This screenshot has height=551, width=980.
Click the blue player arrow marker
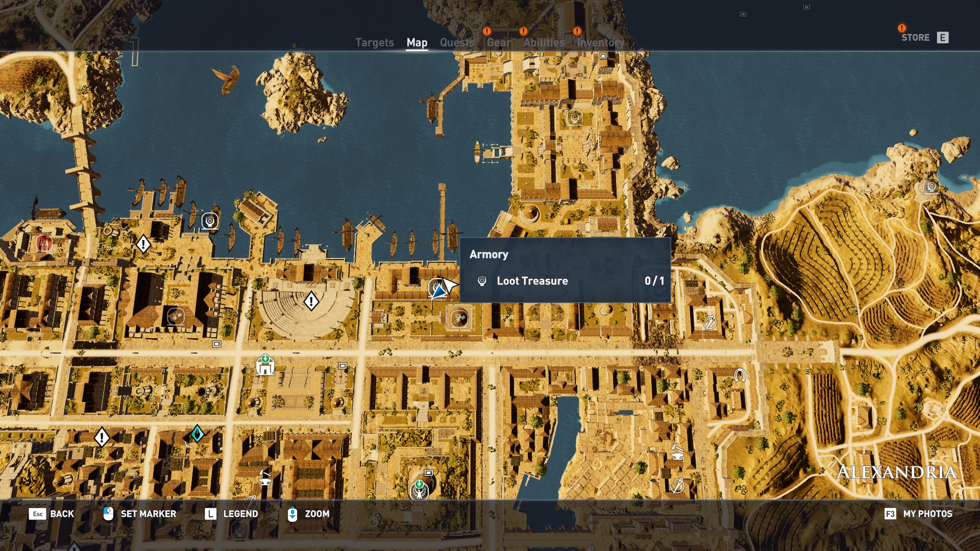pyautogui.click(x=438, y=292)
